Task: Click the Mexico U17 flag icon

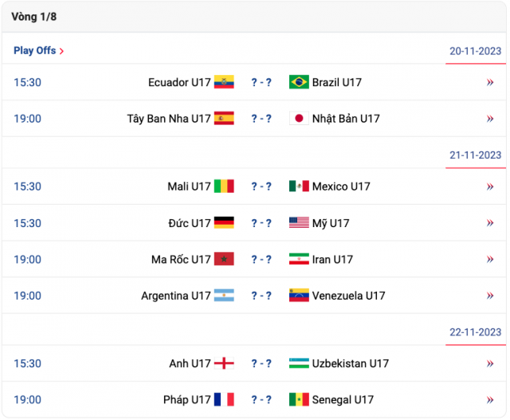Action: (299, 186)
